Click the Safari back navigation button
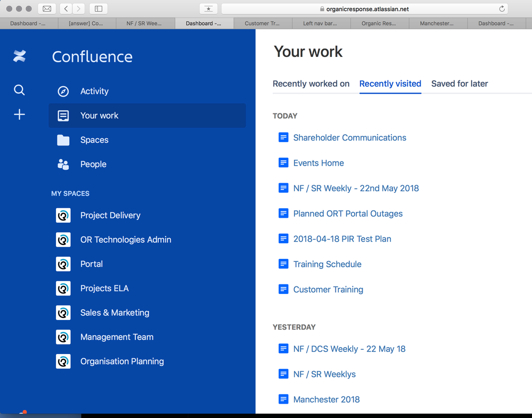Viewport: 532px width, 418px height. (x=65, y=9)
